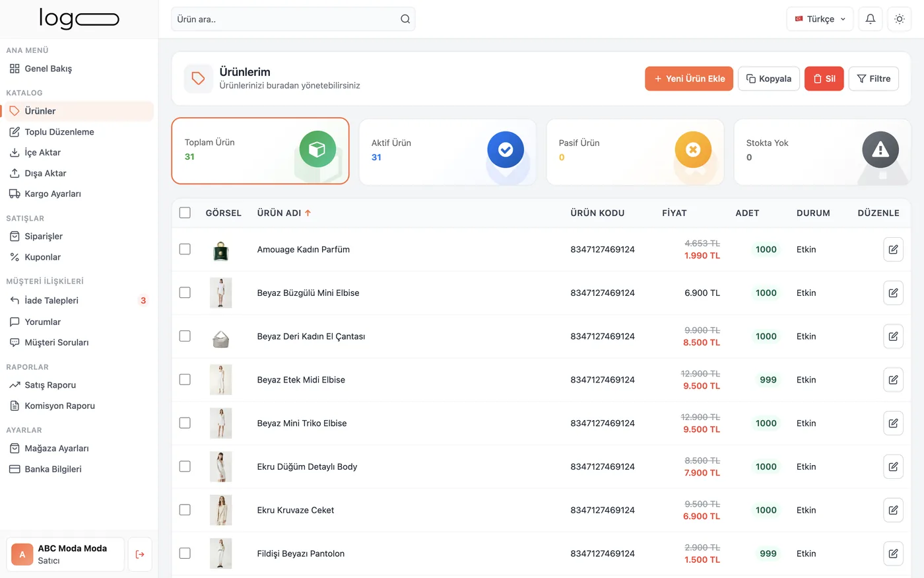
Task: Click the Amouage Kadın Parfüm product thumbnail
Action: pyautogui.click(x=220, y=250)
